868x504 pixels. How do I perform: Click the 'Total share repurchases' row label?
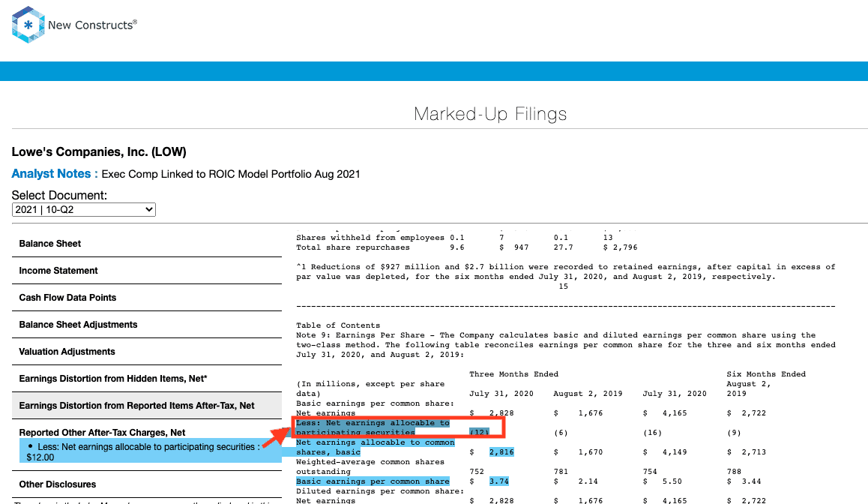(x=352, y=247)
